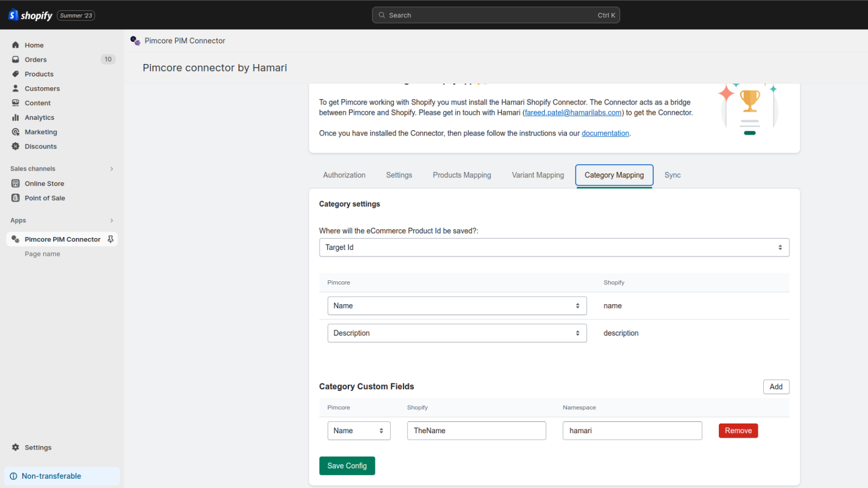Viewport: 868px width, 488px height.
Task: Click the Category Custom Fields heading
Action: pos(366,387)
